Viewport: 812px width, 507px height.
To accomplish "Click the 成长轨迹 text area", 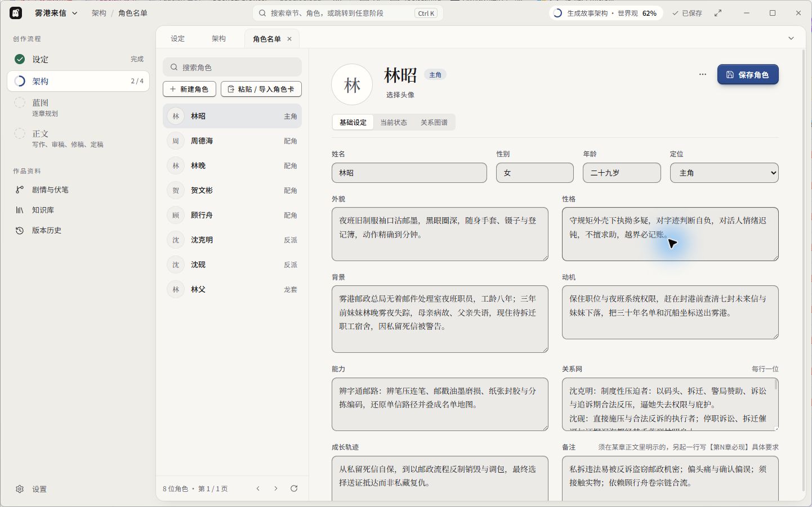I will tap(440, 478).
